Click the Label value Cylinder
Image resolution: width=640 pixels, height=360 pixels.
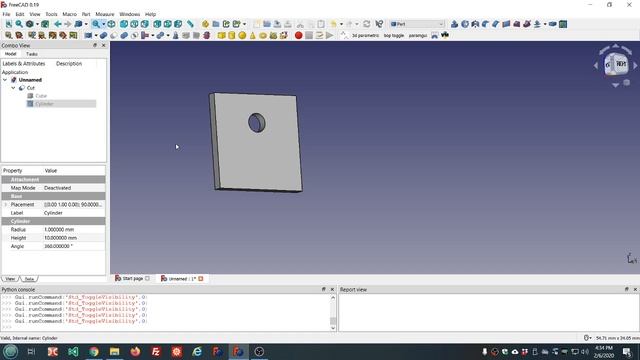[x=73, y=213]
